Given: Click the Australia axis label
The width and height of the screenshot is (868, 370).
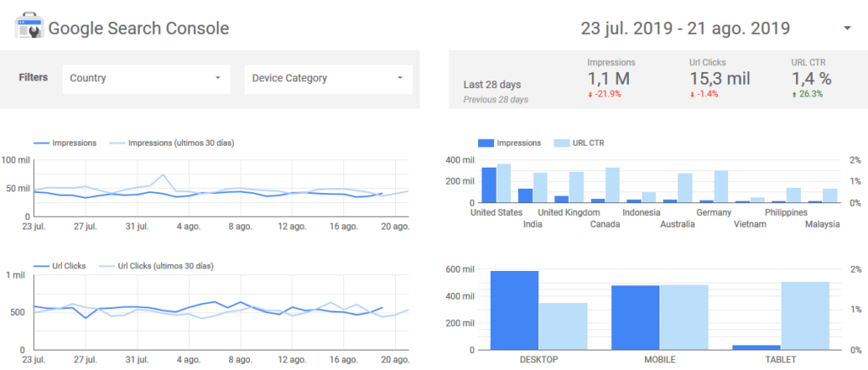Looking at the screenshot, I should click(x=677, y=224).
